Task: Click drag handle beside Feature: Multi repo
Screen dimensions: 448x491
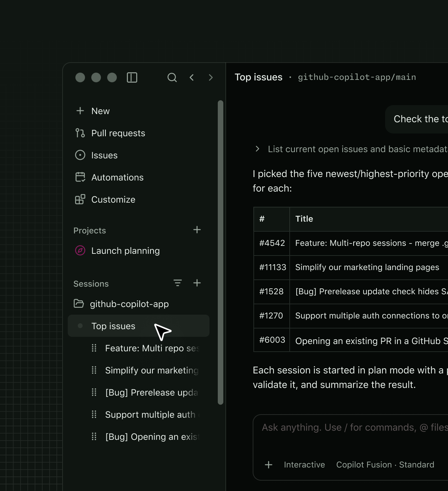Action: point(94,348)
